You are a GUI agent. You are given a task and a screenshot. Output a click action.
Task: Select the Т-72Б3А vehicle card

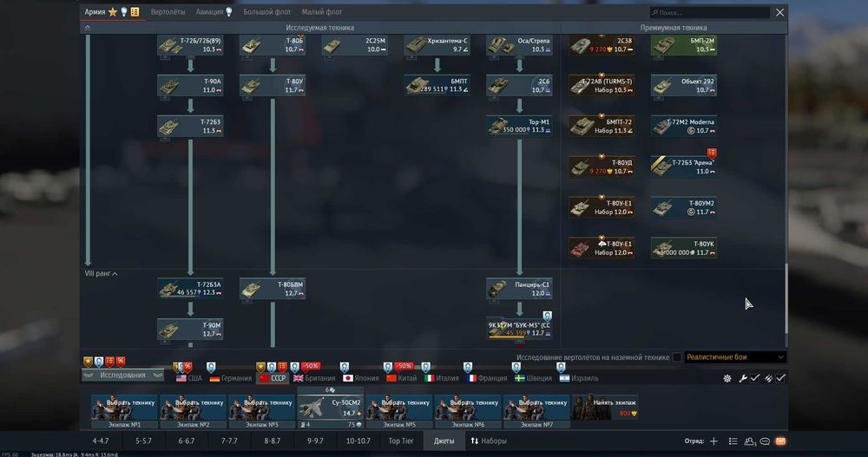(x=190, y=288)
